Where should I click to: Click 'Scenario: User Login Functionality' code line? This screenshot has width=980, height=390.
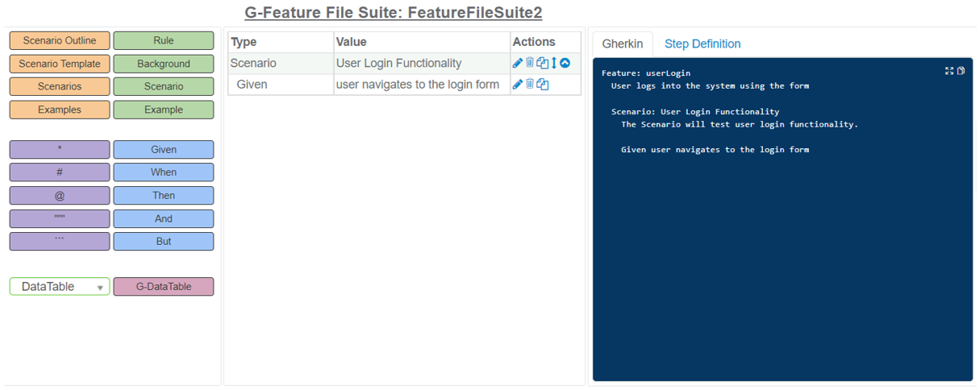[x=695, y=112]
